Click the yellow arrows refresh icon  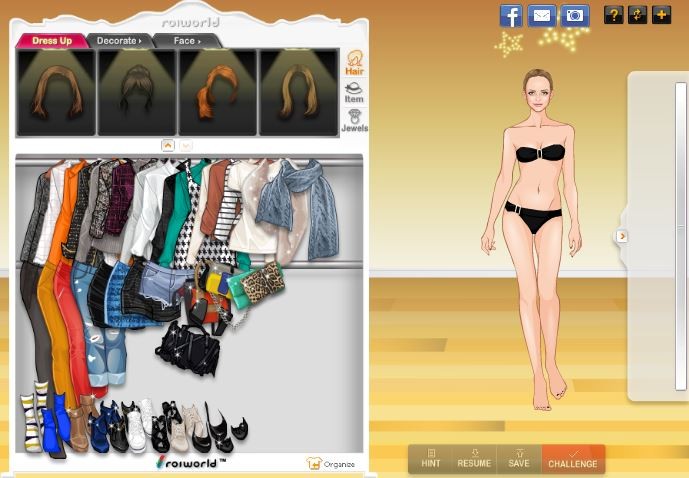point(637,15)
